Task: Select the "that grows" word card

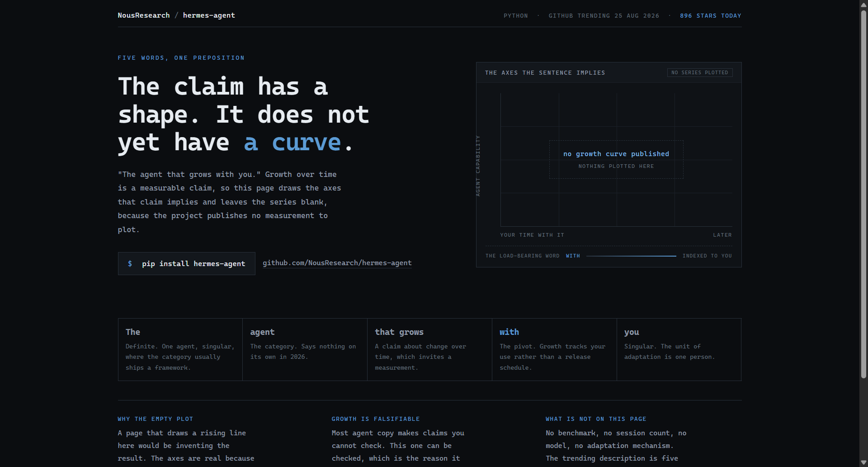Action: point(430,349)
